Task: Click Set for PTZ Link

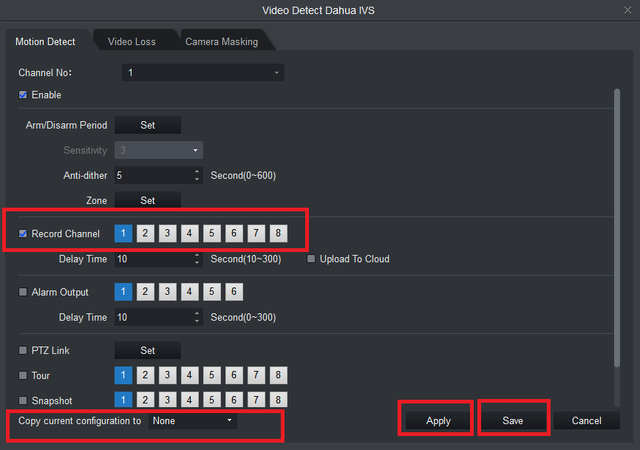Action: point(148,350)
